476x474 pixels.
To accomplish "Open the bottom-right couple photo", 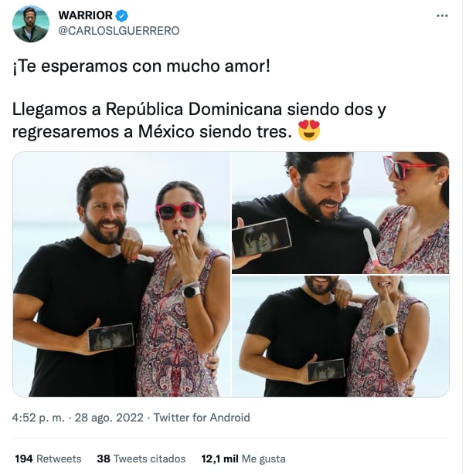I will pyautogui.click(x=340, y=336).
